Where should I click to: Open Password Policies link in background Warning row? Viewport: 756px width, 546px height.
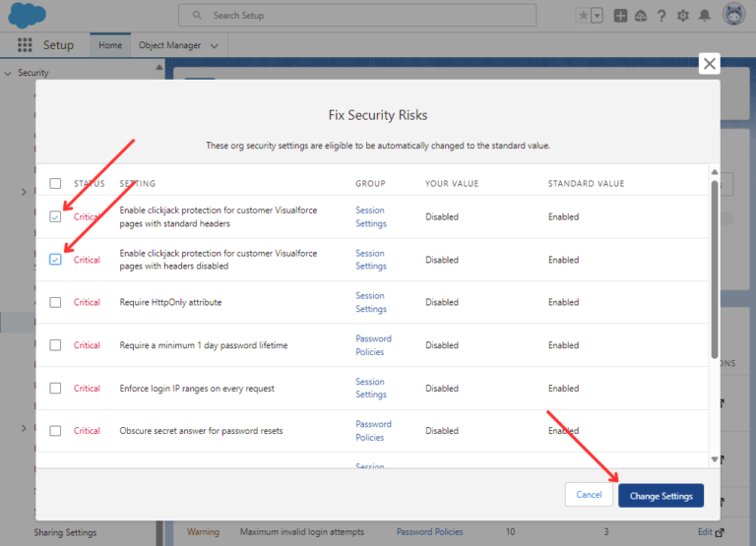point(429,532)
